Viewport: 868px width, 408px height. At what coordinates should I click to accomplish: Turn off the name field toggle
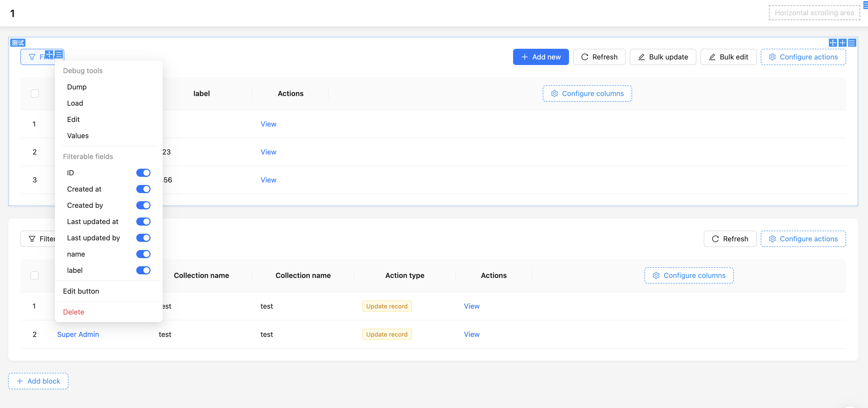pyautogui.click(x=143, y=254)
